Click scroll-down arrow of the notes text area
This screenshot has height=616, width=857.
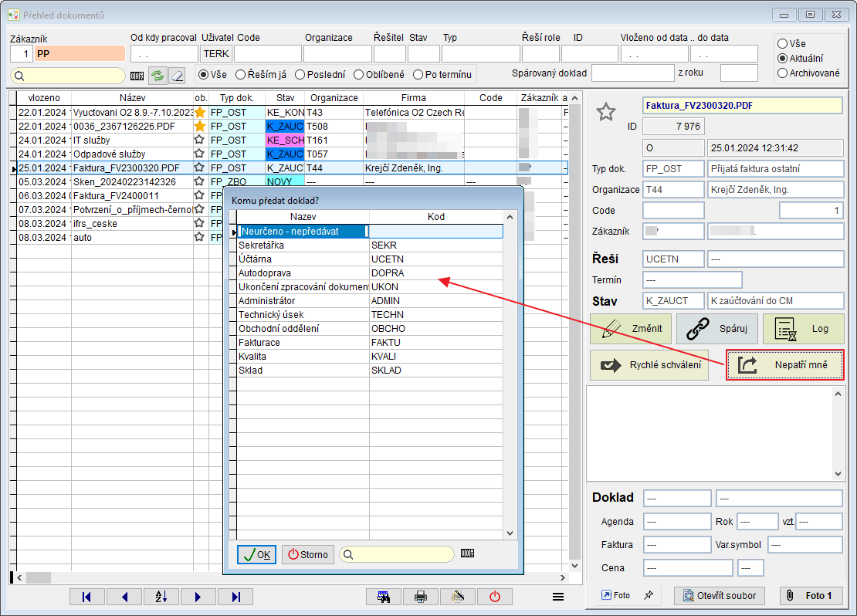tap(838, 475)
